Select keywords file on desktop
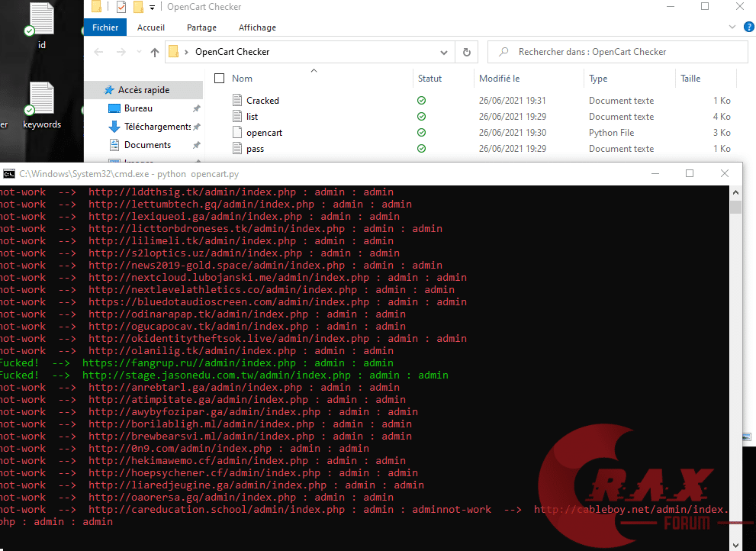The image size is (756, 551). click(x=41, y=105)
